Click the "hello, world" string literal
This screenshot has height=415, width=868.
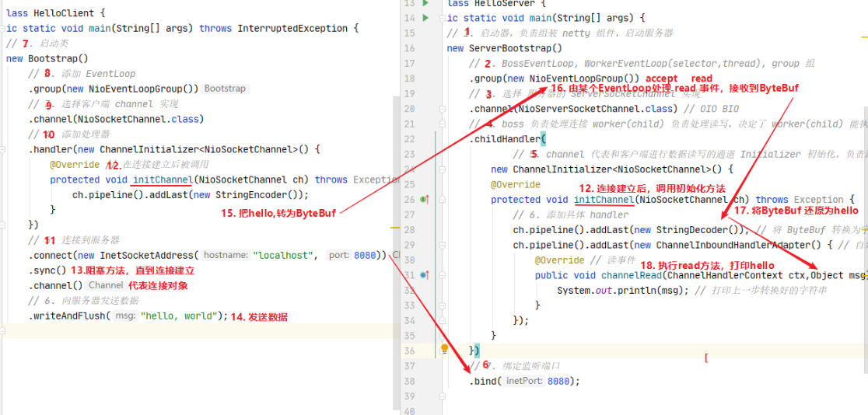click(180, 316)
